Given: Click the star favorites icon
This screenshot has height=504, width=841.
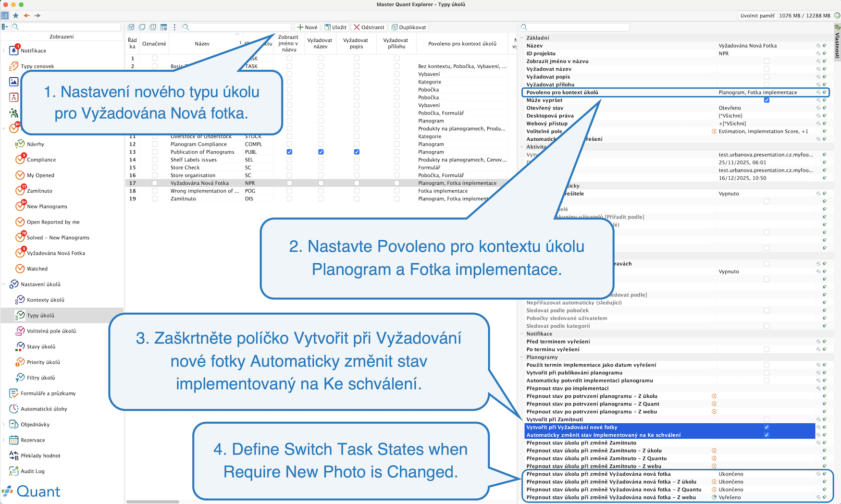Looking at the screenshot, I should pos(15,15).
